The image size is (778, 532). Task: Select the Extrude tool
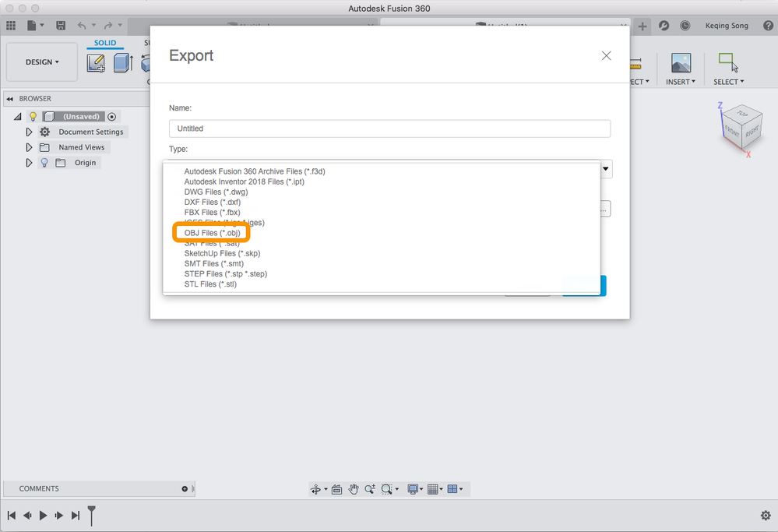[x=123, y=63]
